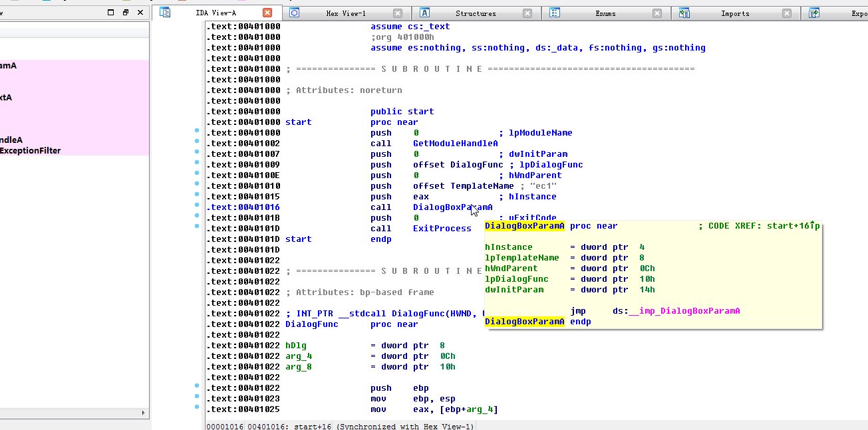Viewport: 868px width, 430px height.
Task: Click 'DialogFunc proc near' label
Action: [x=352, y=324]
